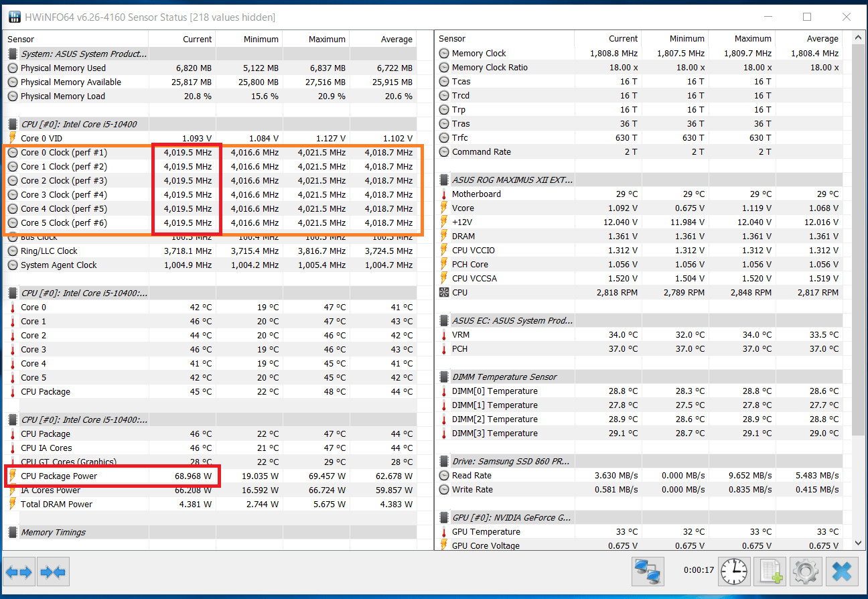Click the shrink columns arrows button

point(53,572)
